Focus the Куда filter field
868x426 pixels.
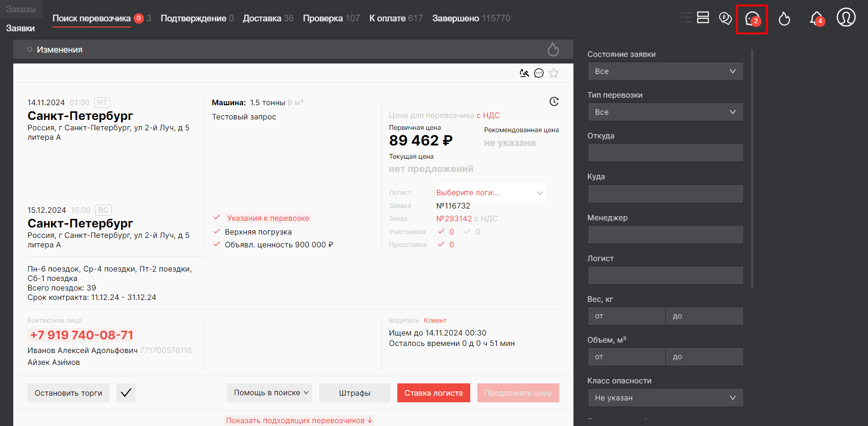click(x=665, y=194)
